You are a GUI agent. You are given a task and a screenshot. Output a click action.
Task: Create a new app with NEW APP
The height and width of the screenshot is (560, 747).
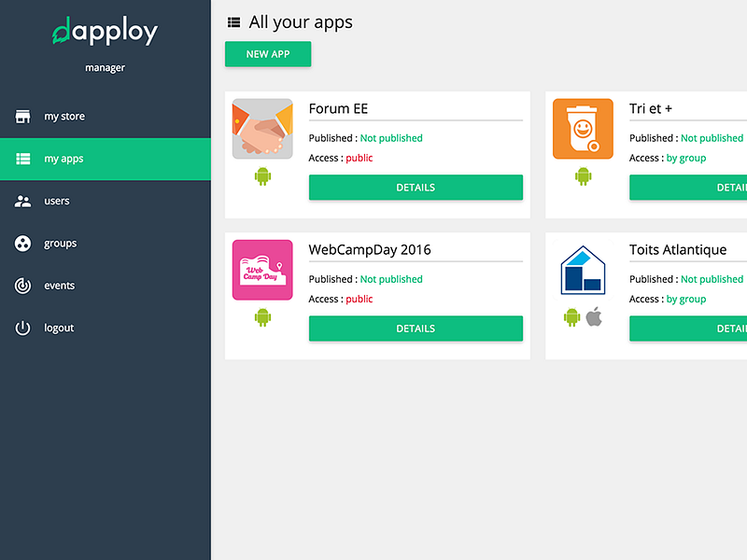[x=268, y=54]
